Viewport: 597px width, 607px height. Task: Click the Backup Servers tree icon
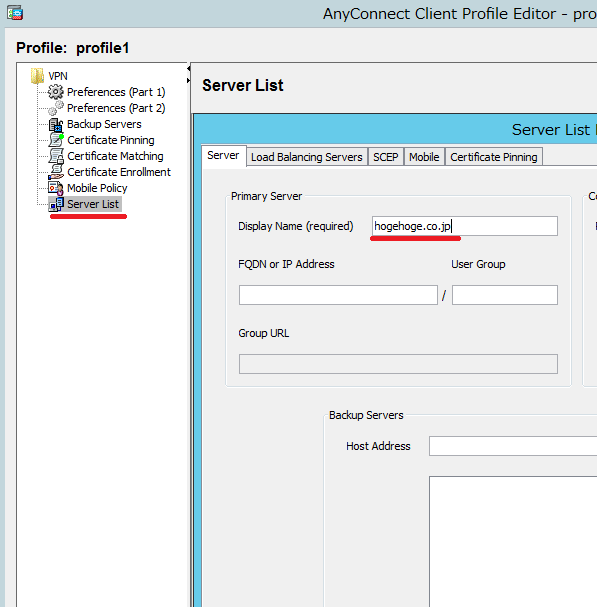click(55, 124)
